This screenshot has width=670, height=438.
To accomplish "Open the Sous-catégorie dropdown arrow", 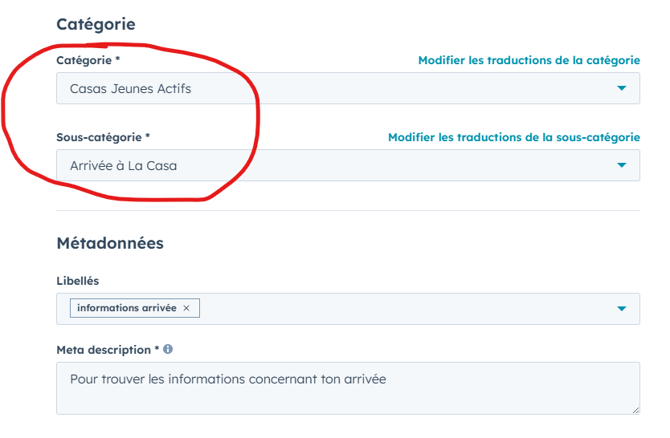I will click(621, 166).
